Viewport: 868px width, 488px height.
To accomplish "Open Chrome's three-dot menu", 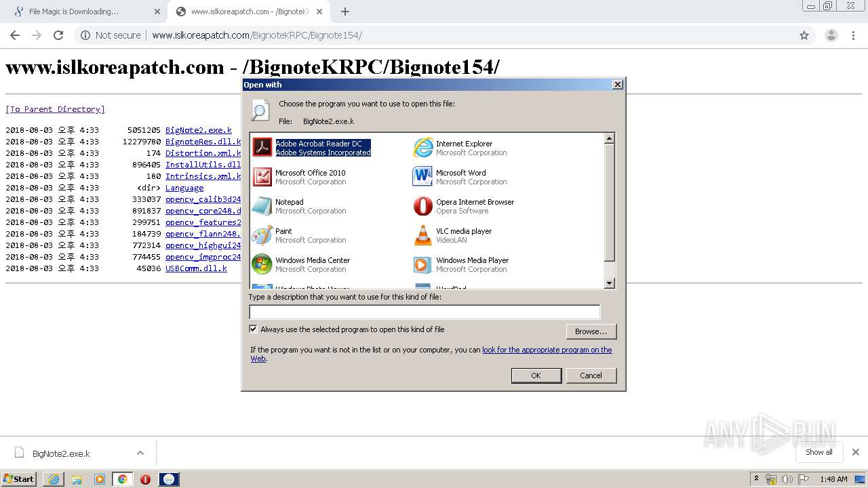I will (853, 35).
